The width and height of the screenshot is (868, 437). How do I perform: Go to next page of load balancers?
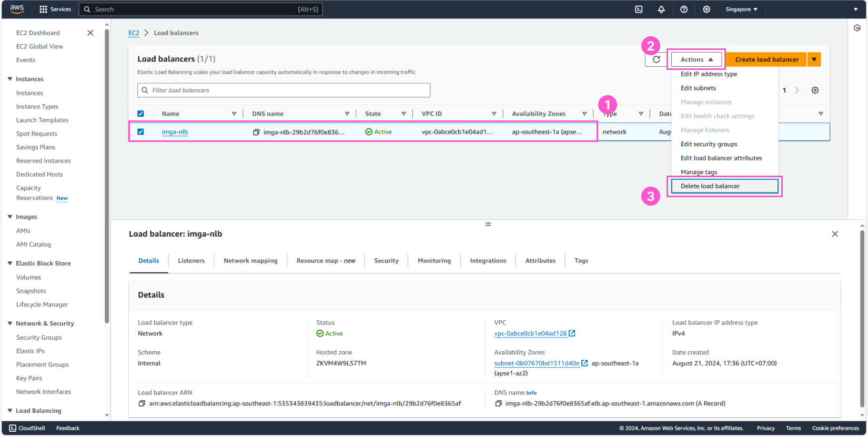pyautogui.click(x=797, y=90)
